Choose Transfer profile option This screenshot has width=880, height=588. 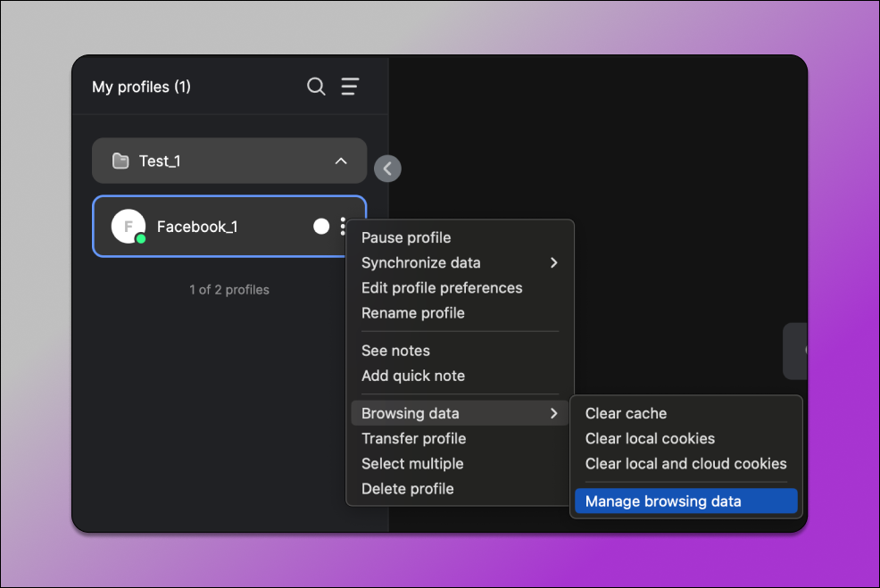pos(413,439)
